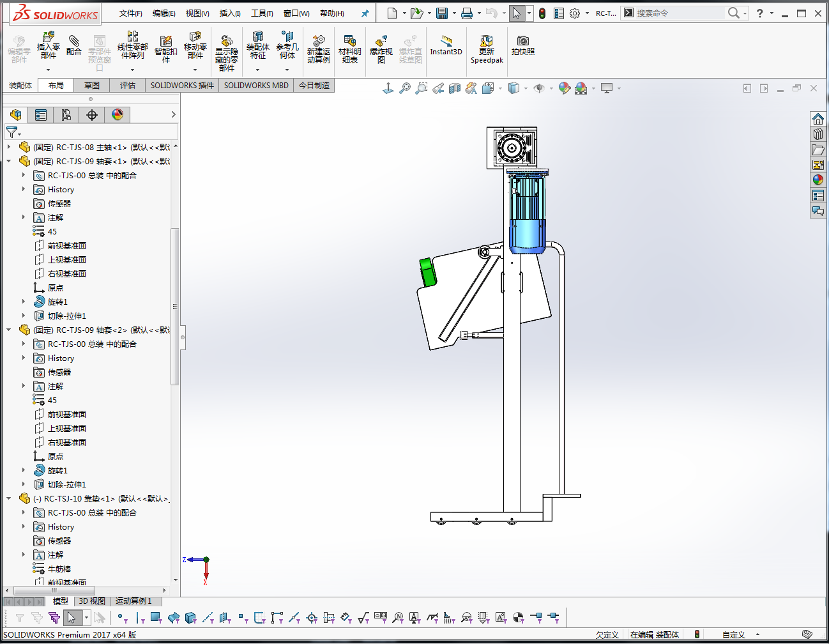Open Help question mark button
This screenshot has width=829, height=644.
759,13
